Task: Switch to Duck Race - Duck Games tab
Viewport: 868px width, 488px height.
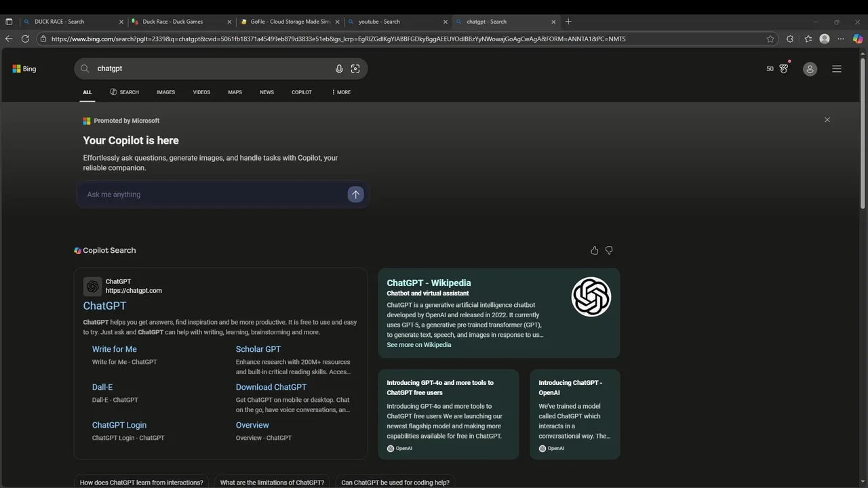Action: tap(181, 22)
